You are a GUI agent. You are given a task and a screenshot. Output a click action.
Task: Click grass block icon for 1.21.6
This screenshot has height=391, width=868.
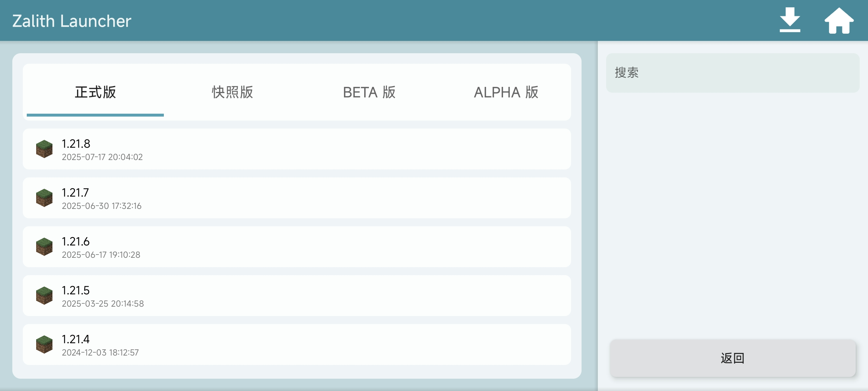coord(44,247)
